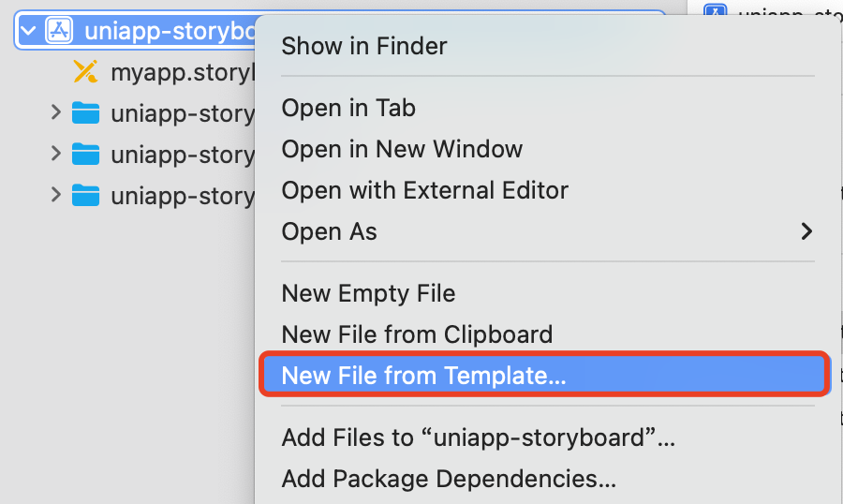Select New File from Template...
The width and height of the screenshot is (843, 504).
pos(423,376)
